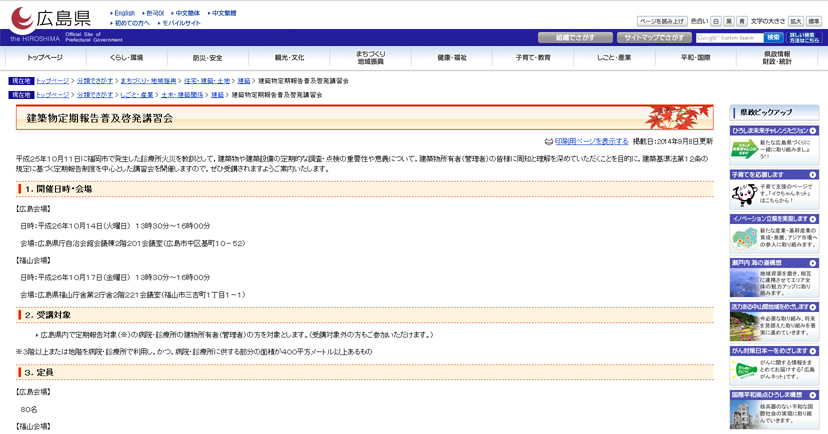Click トップページ in first breadcrumb row
The image size is (828, 434).
pyautogui.click(x=52, y=81)
